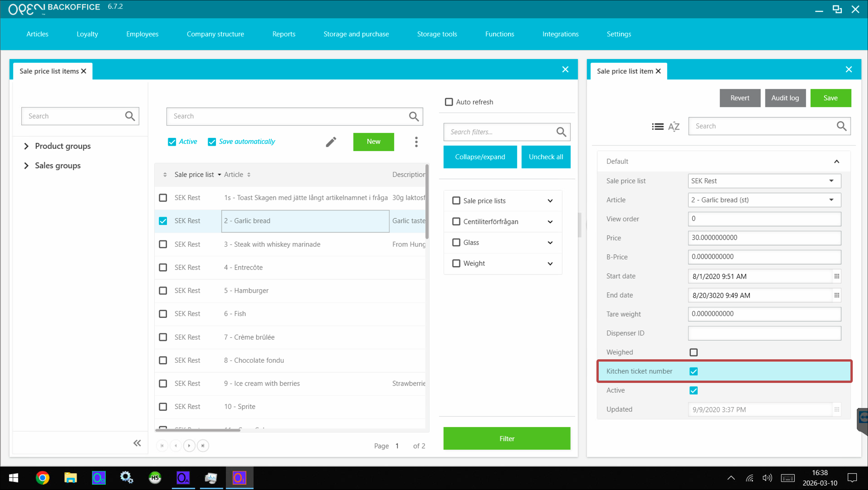Enable the Auto refresh checkbox
868x490 pixels.
coord(449,102)
